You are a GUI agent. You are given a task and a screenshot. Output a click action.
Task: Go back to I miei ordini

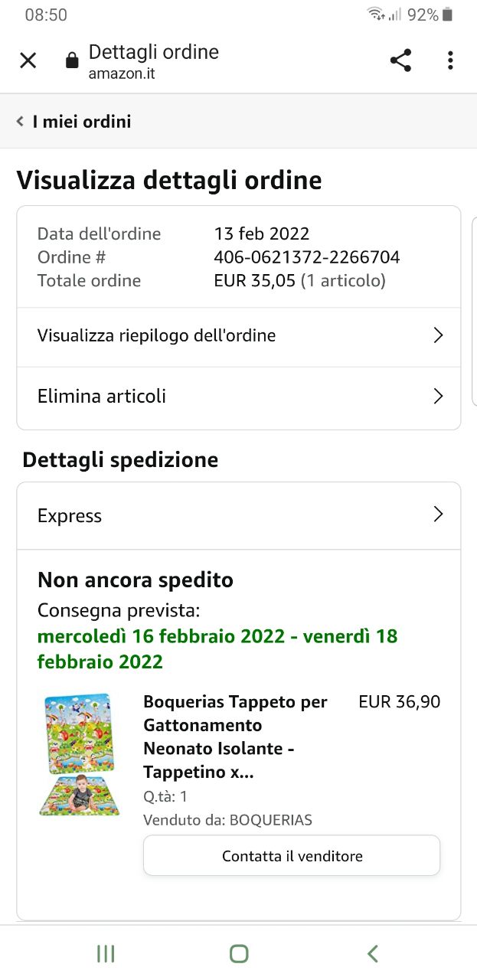click(82, 122)
